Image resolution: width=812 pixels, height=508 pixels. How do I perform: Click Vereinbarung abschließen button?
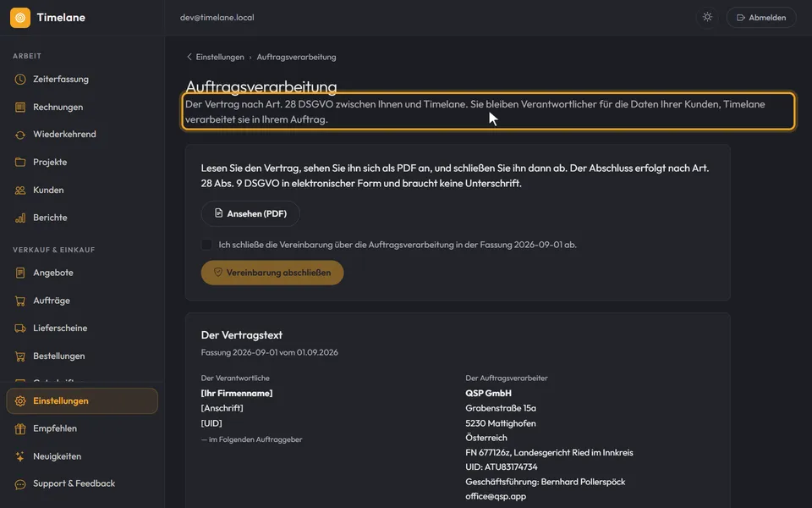pyautogui.click(x=272, y=273)
